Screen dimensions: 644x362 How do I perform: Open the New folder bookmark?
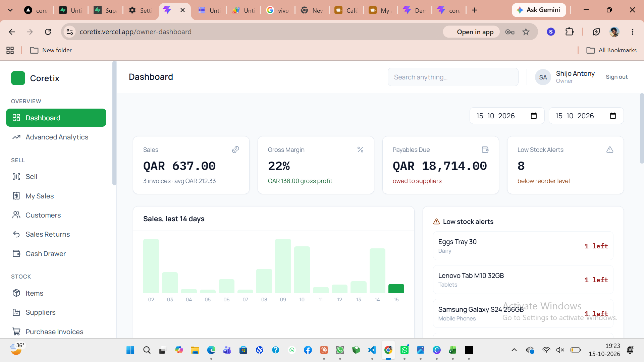51,50
